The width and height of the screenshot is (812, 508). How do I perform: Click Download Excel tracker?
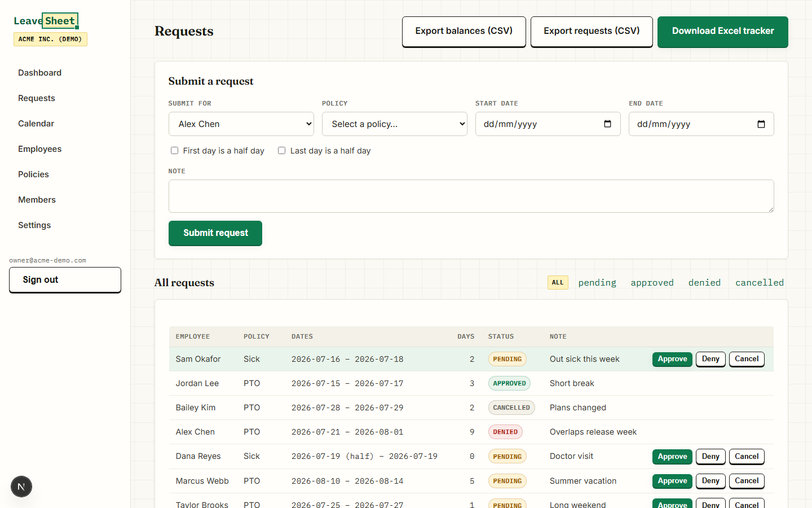click(723, 32)
